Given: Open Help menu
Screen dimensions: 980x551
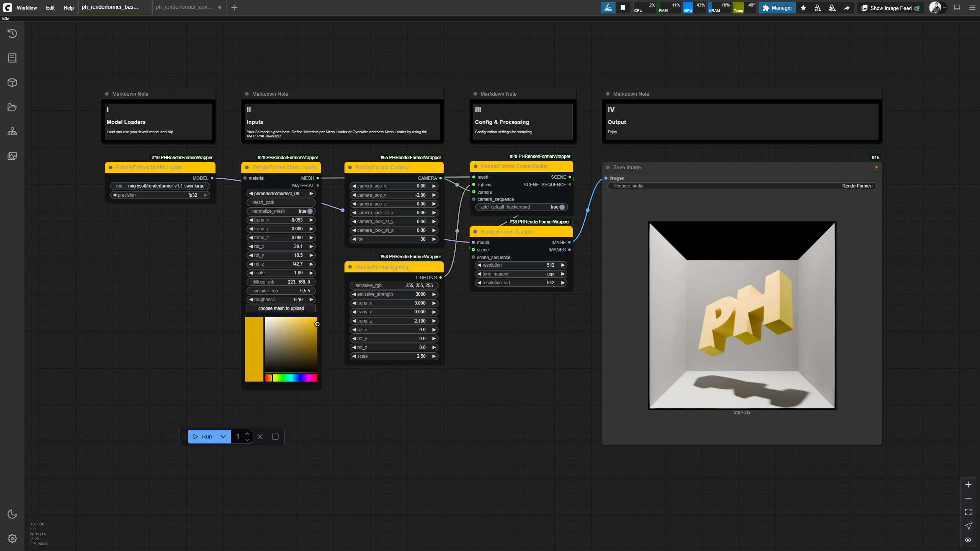Looking at the screenshot, I should 69,8.
